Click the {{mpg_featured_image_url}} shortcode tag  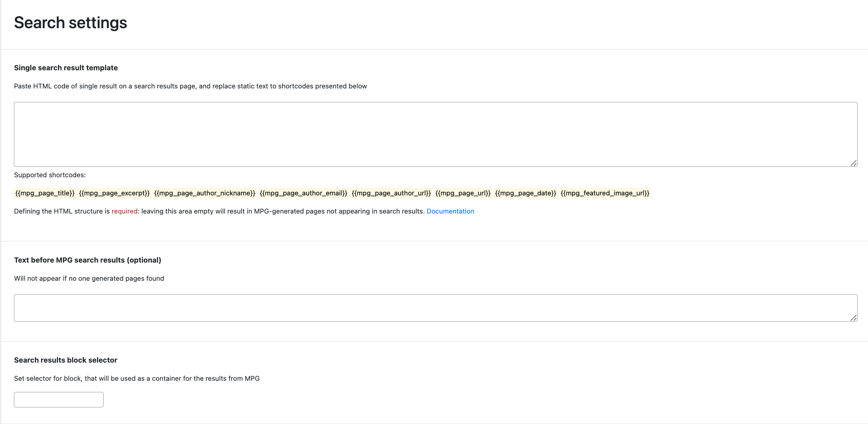tap(605, 193)
